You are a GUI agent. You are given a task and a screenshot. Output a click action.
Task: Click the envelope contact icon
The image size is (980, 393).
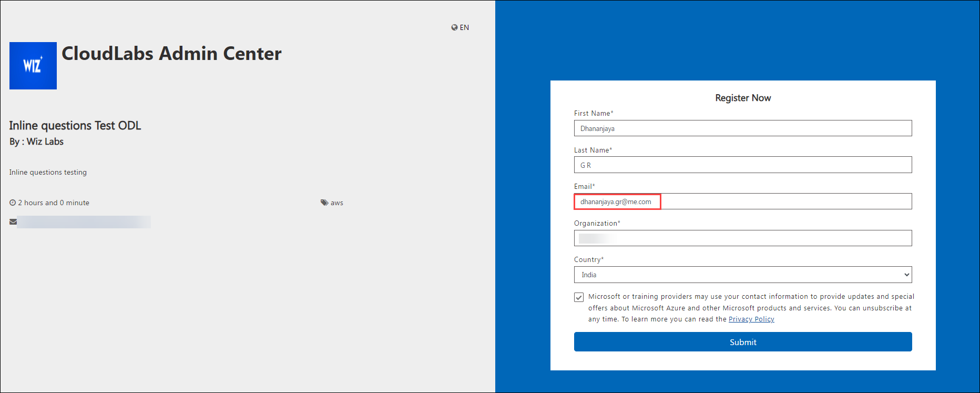13,222
